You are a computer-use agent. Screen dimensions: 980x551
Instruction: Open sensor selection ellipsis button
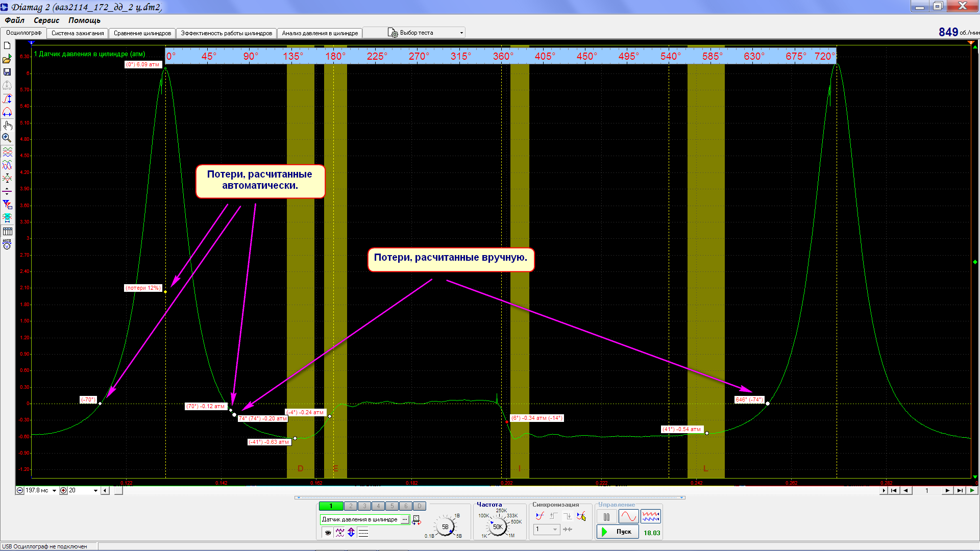pos(405,519)
